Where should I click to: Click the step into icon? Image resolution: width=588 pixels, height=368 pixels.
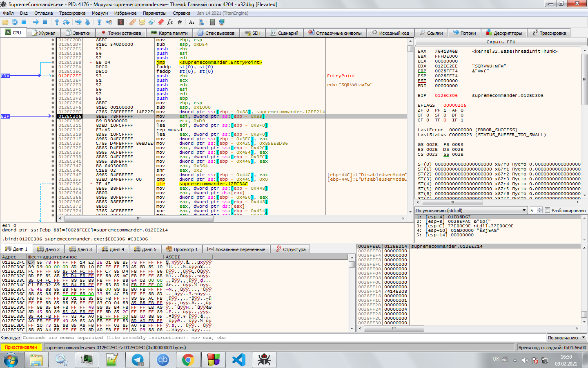tap(57, 22)
